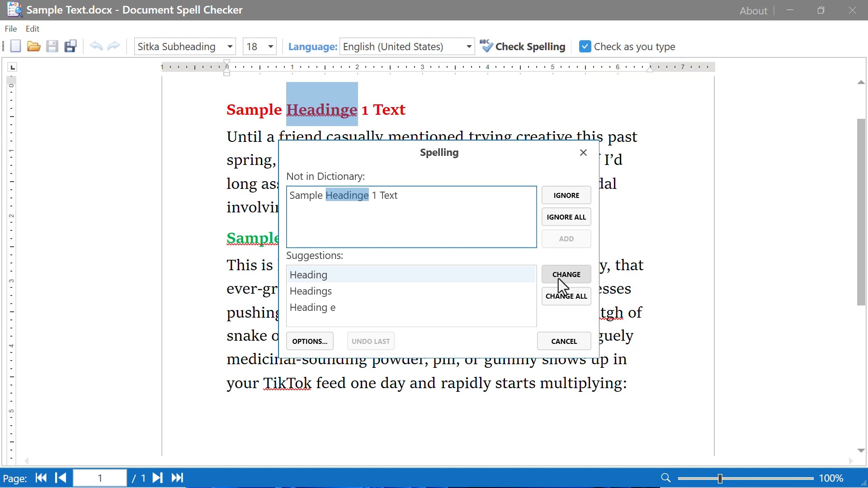Select the Headings suggestion
868x488 pixels.
point(311,291)
